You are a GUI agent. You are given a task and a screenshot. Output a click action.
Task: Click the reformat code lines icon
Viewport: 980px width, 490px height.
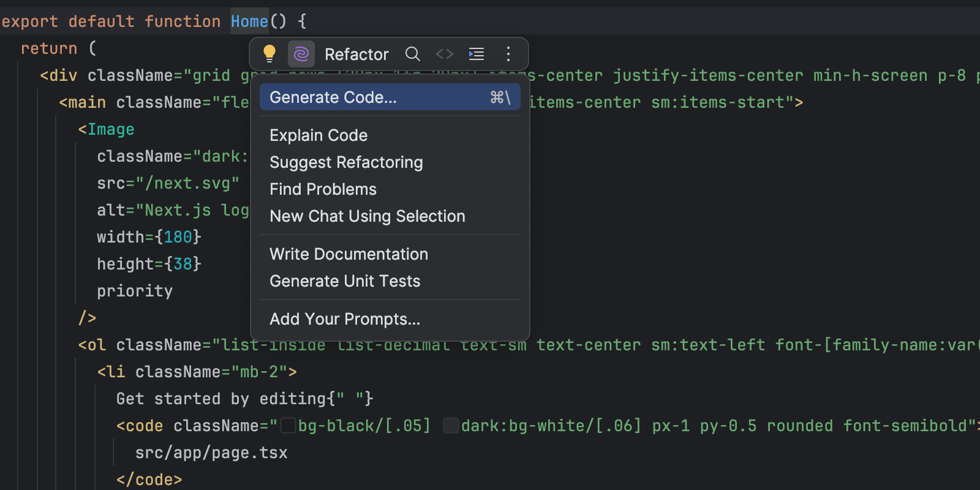[x=477, y=54]
